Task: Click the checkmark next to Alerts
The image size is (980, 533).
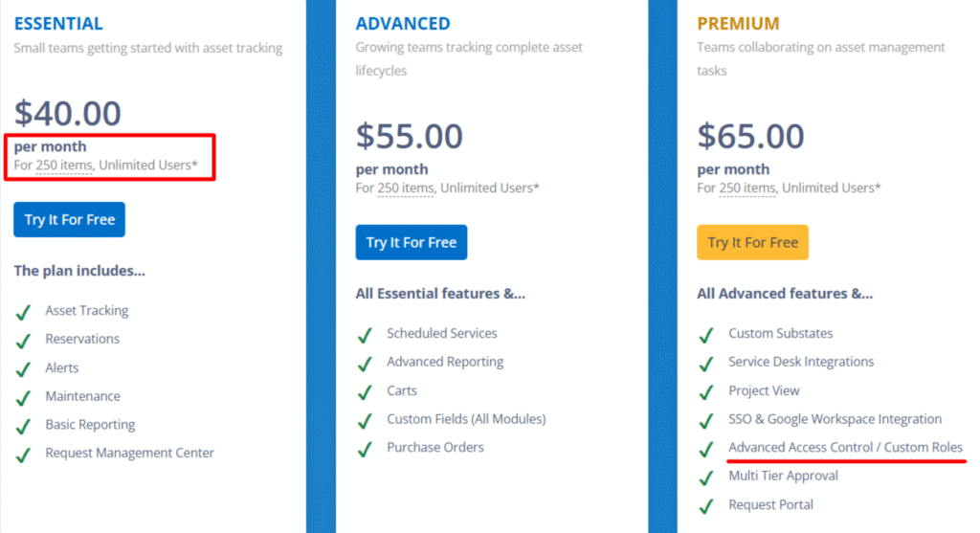Action: tap(23, 368)
